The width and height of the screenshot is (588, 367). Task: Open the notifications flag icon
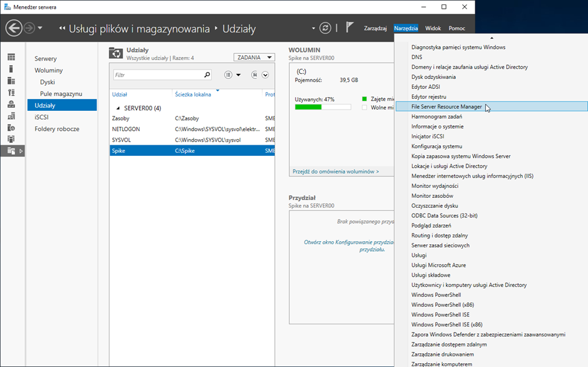350,28
